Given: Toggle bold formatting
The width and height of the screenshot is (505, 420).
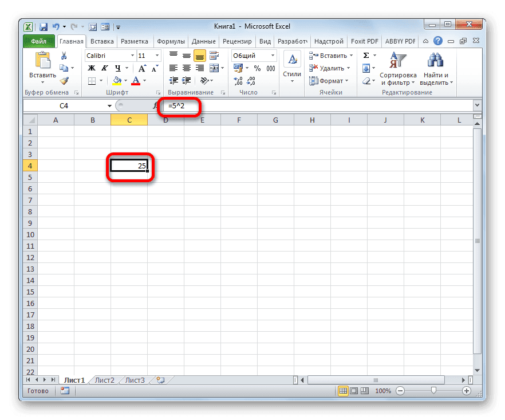Looking at the screenshot, I should (90, 68).
